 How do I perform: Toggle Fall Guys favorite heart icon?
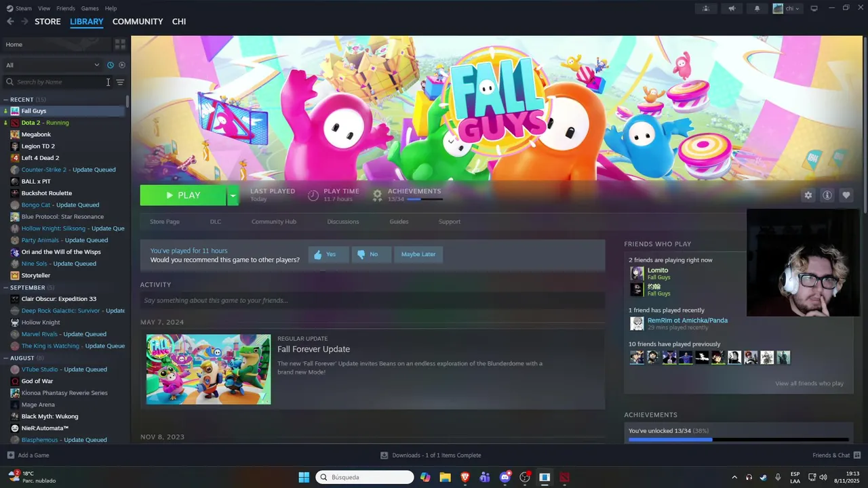[x=846, y=195]
